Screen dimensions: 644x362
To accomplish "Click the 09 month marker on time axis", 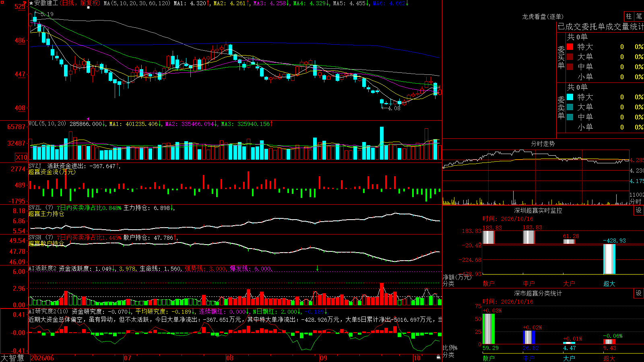I will pos(323,358).
